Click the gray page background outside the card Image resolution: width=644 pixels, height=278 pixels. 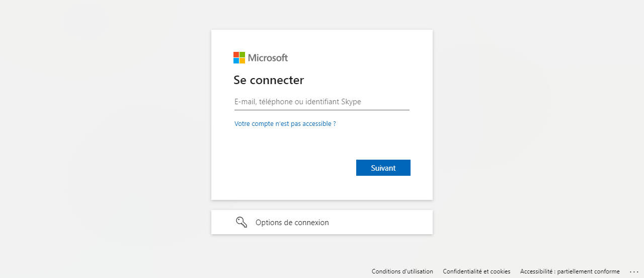pos(101,151)
